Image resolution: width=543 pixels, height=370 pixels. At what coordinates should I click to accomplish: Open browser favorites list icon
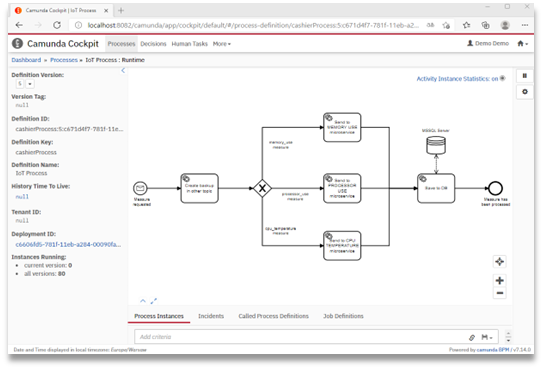(x=466, y=25)
